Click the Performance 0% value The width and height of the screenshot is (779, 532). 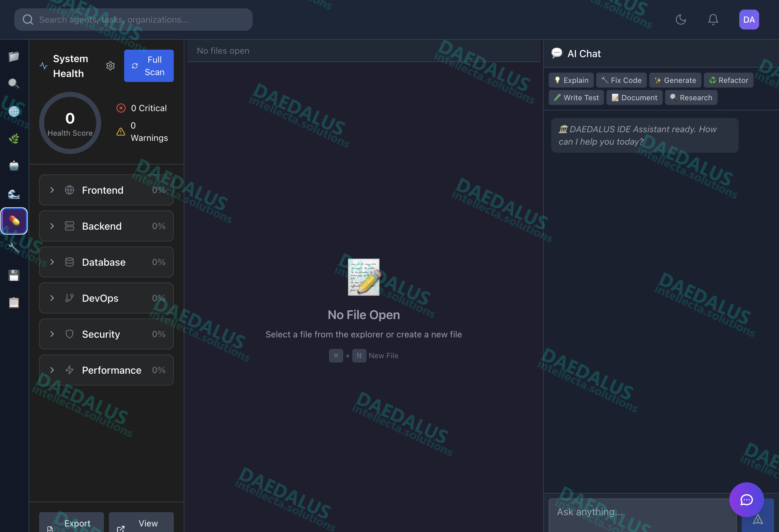pyautogui.click(x=159, y=370)
